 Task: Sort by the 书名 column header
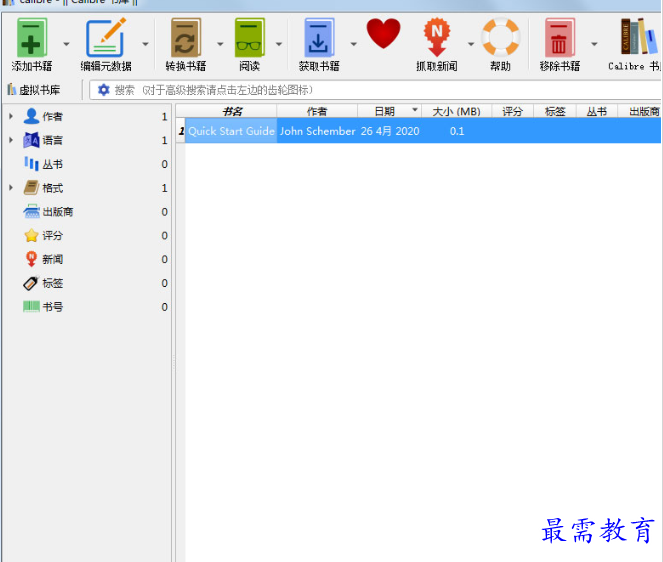(x=231, y=111)
